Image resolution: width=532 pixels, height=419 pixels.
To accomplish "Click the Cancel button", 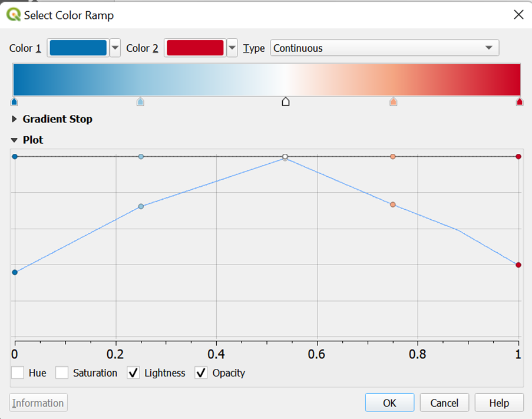I will click(444, 403).
